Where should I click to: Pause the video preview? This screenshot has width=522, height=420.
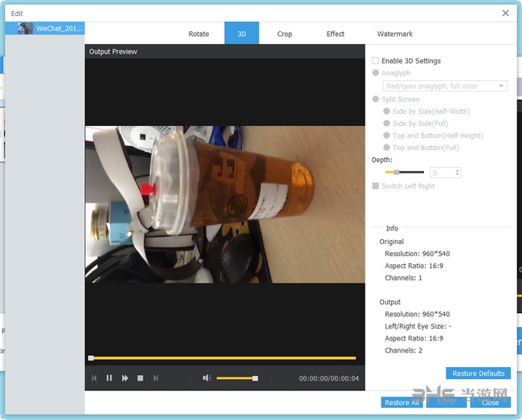click(x=109, y=378)
